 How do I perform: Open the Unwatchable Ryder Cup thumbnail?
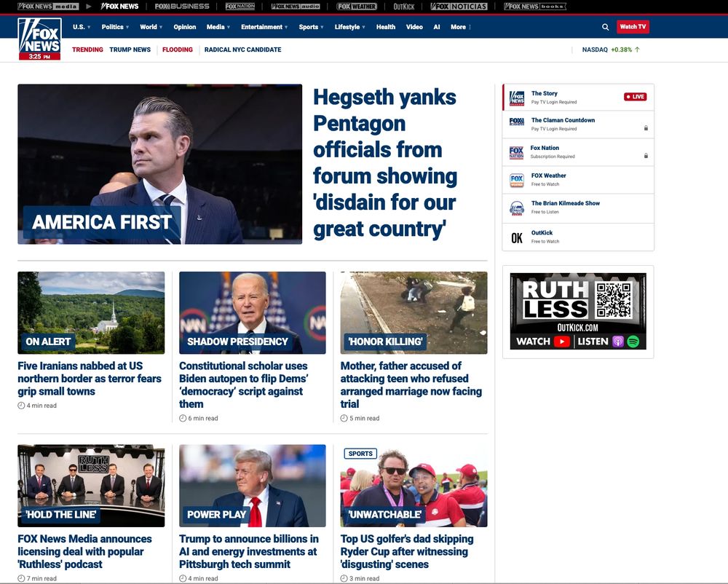pyautogui.click(x=414, y=486)
